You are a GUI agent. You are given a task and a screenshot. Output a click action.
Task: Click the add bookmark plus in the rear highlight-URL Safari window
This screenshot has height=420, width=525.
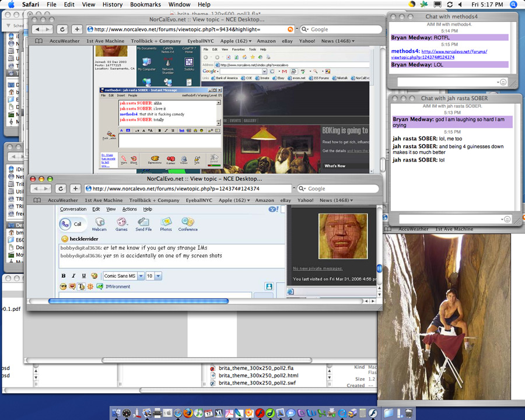click(x=77, y=30)
